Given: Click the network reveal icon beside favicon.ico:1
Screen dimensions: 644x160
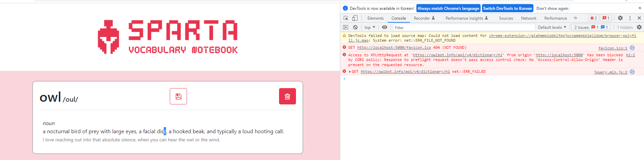Looking at the screenshot, I should [x=632, y=48].
